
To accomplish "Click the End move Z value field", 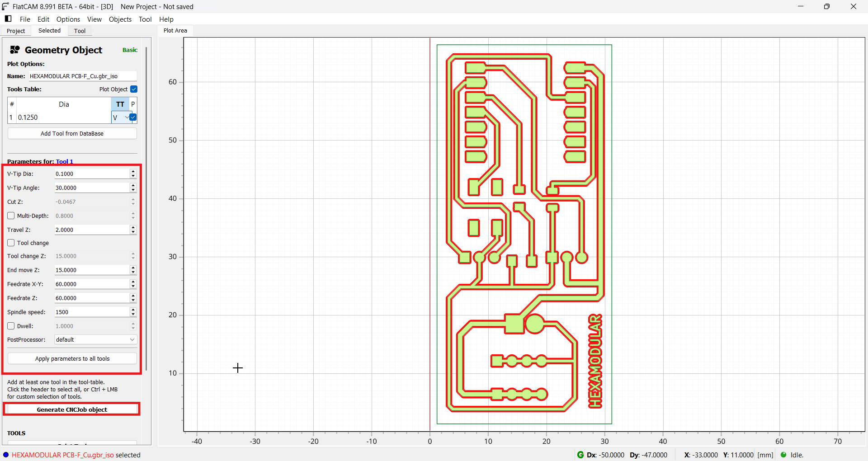I will point(92,270).
